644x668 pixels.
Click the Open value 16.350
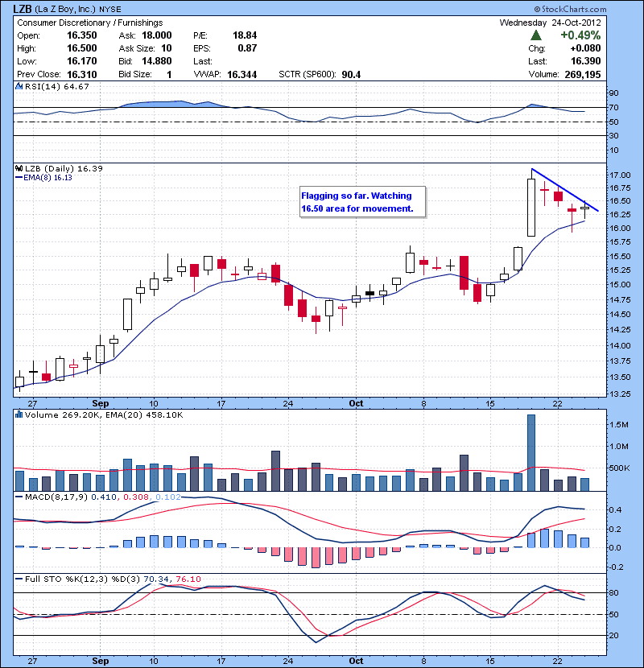82,35
